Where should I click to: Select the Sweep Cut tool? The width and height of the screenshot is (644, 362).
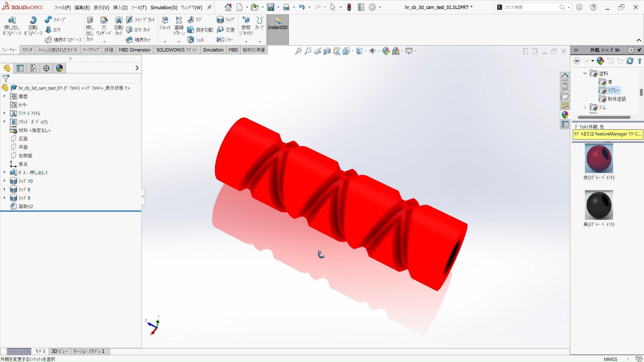point(141,20)
